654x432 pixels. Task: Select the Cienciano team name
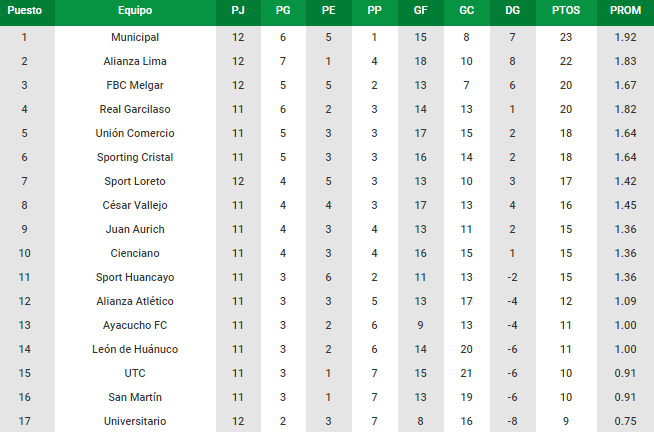pos(135,253)
